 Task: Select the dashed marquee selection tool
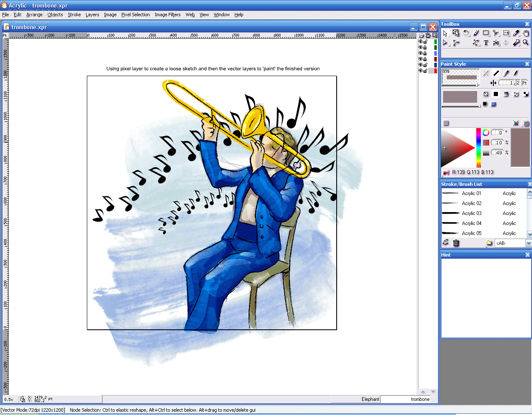[506, 33]
